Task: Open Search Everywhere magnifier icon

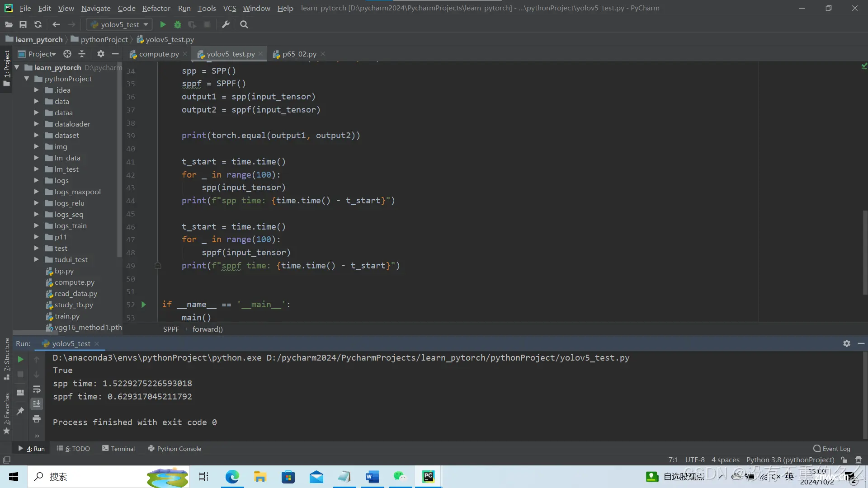Action: (x=244, y=24)
